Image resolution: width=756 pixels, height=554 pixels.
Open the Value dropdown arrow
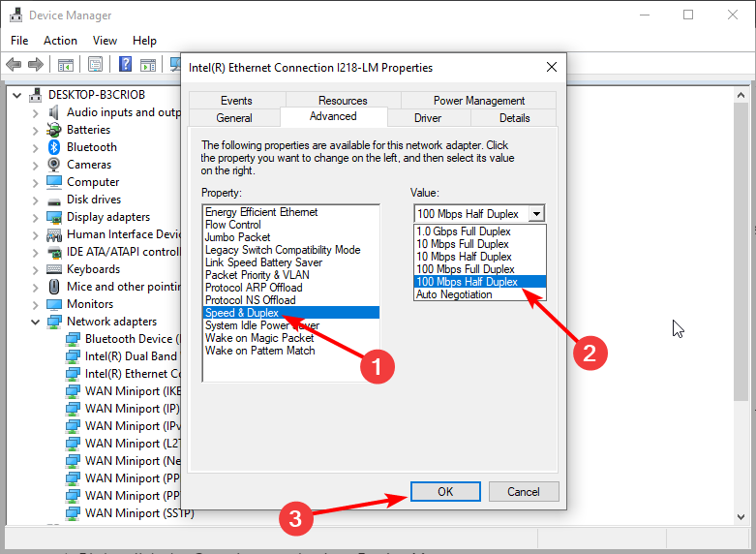(x=536, y=213)
